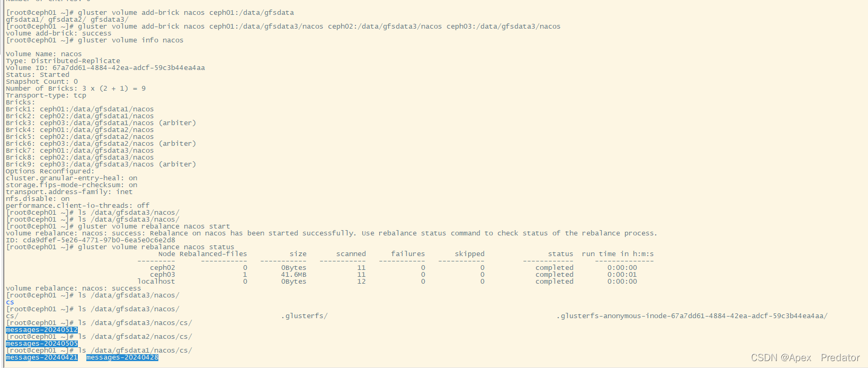Click Brick6 ceph03 gfsdata2 arbiter line
868x368 pixels.
101,144
